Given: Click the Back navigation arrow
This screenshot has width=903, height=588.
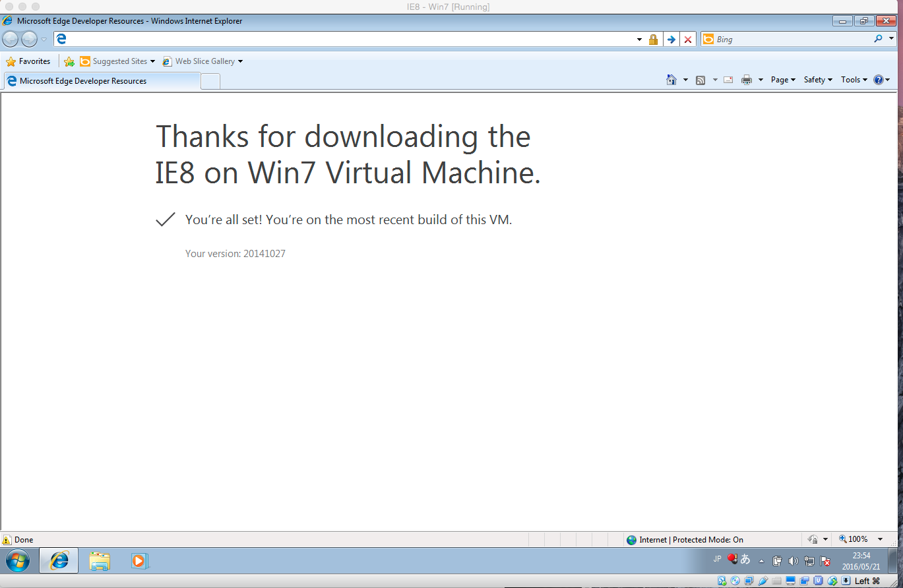Looking at the screenshot, I should [x=11, y=39].
